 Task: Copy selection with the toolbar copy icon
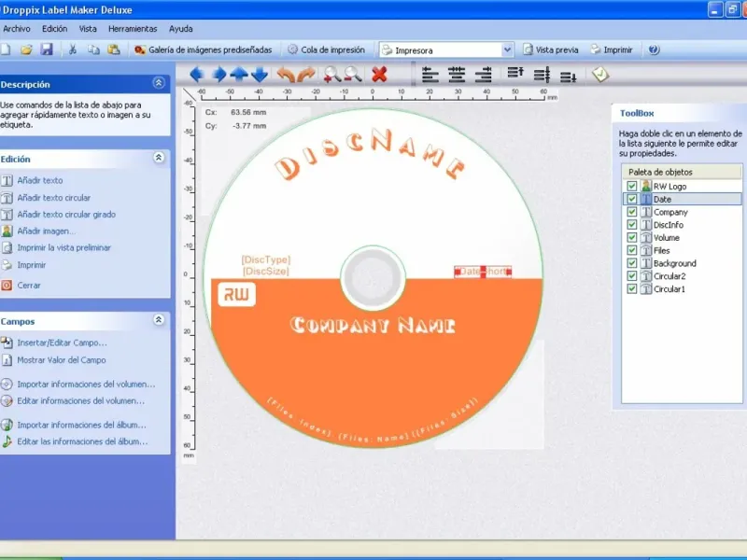[x=93, y=49]
